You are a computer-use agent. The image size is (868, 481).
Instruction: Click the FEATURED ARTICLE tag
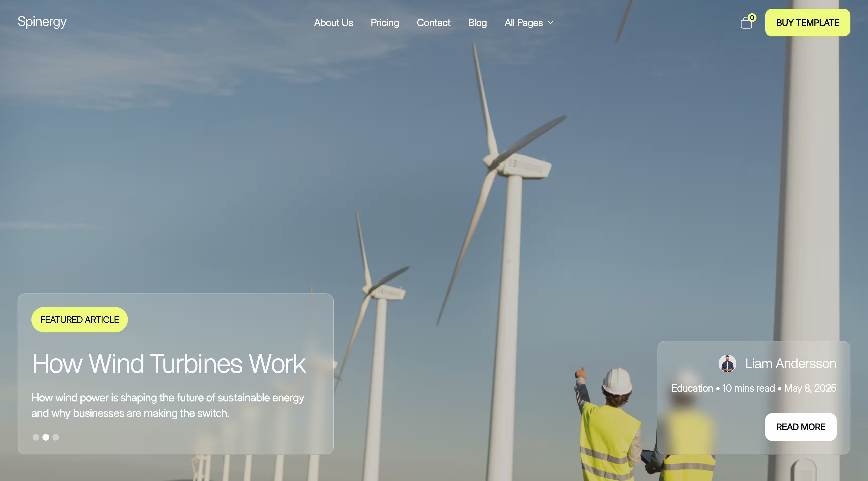point(80,320)
